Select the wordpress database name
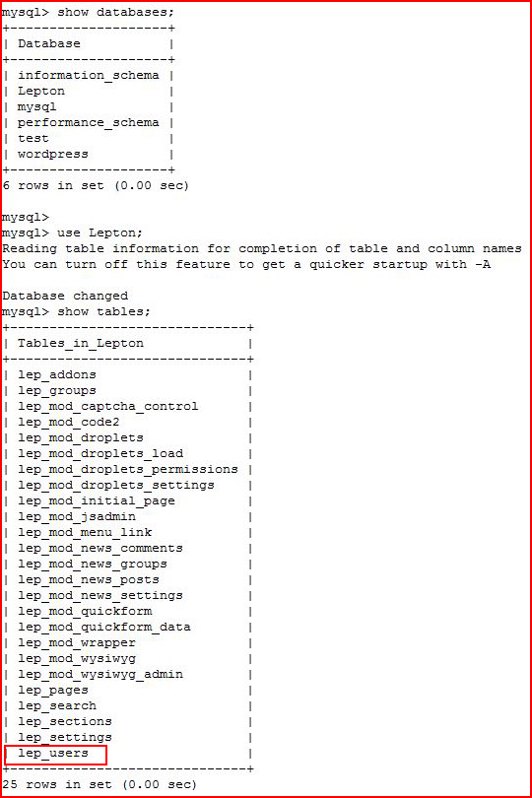 pyautogui.click(x=53, y=155)
